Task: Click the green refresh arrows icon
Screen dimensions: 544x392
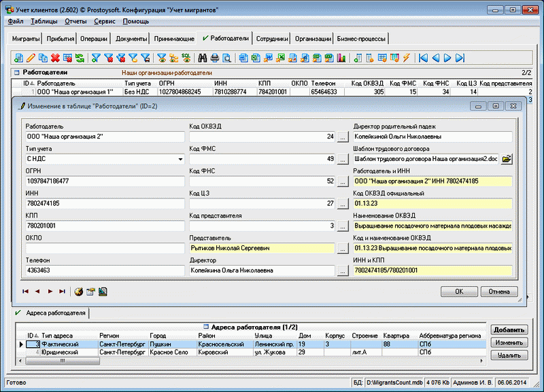Action: (x=80, y=58)
